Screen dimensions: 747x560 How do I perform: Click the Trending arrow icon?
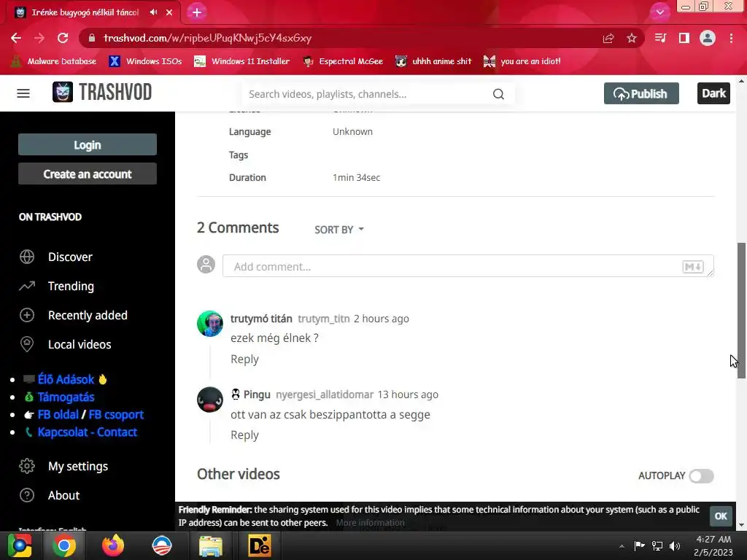point(27,286)
